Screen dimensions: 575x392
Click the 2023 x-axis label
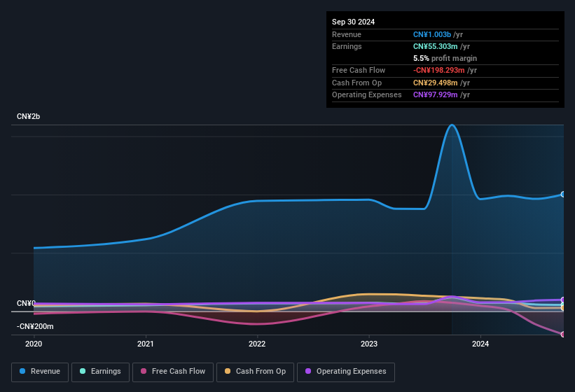coord(369,344)
